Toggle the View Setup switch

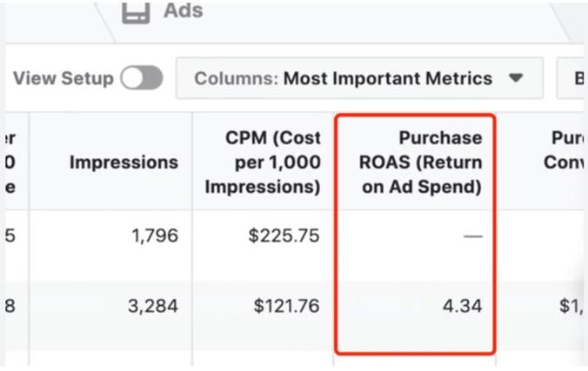pyautogui.click(x=142, y=78)
